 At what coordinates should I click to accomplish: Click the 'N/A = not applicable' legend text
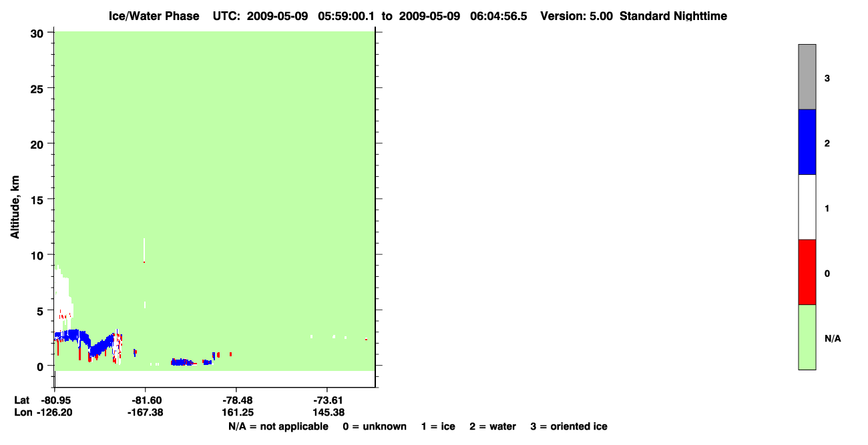278,426
